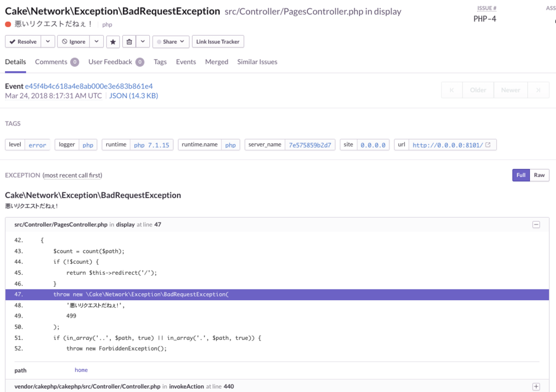Open the Tags tab
The width and height of the screenshot is (556, 392).
point(160,62)
